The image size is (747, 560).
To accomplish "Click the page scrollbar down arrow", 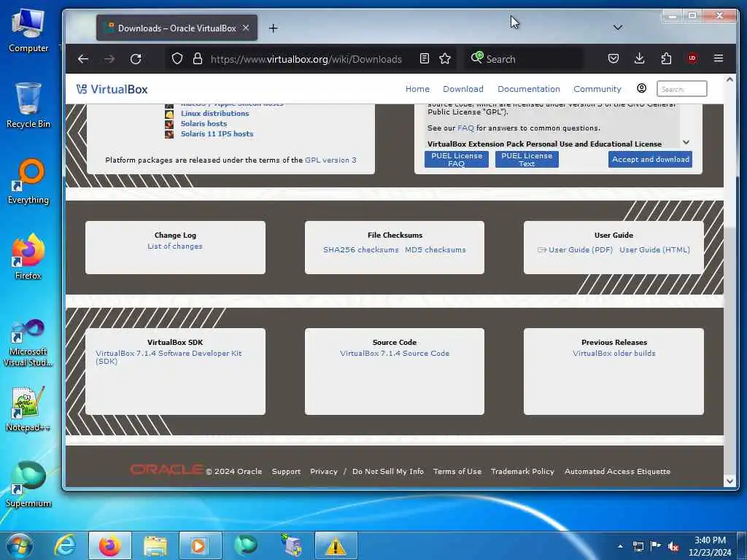I will 729,481.
